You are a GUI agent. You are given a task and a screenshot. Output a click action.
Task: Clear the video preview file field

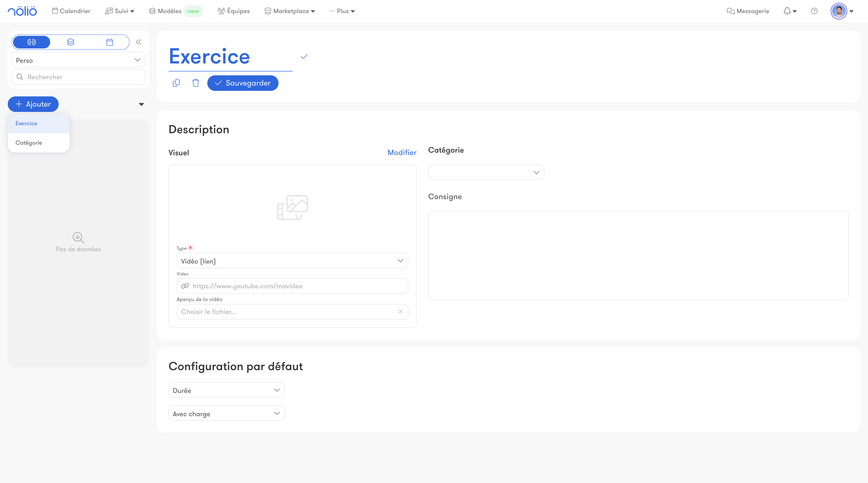[400, 312]
